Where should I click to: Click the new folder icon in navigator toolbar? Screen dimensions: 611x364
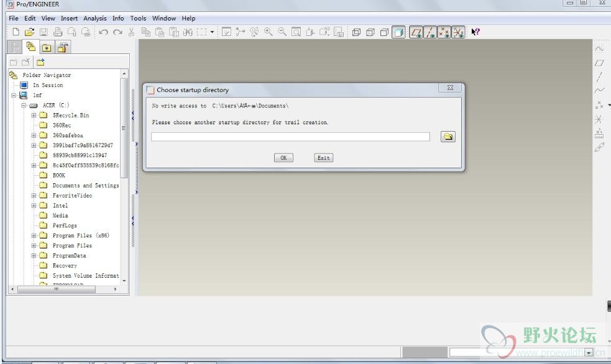pos(40,62)
